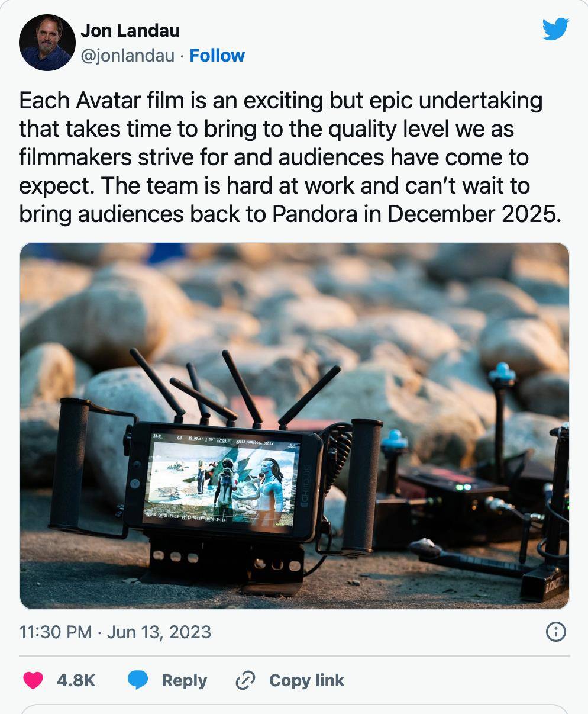Click the Twitter bird logo
Viewport: 588px width, 714px height.
(555, 29)
